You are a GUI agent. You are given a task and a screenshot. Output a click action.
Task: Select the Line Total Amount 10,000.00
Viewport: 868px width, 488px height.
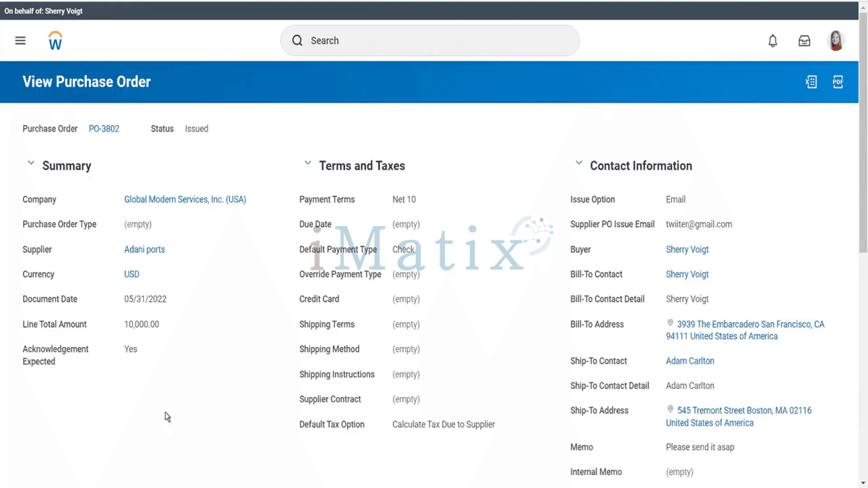click(142, 325)
